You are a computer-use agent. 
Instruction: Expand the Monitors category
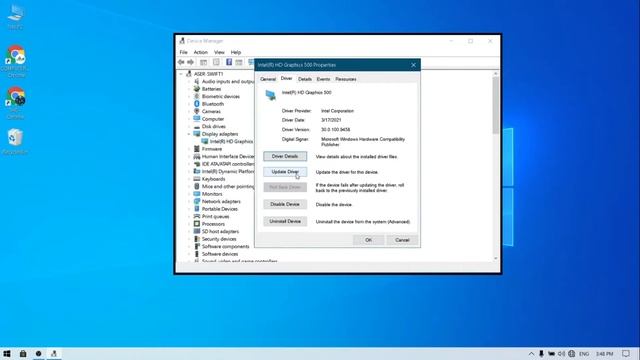(x=189, y=194)
